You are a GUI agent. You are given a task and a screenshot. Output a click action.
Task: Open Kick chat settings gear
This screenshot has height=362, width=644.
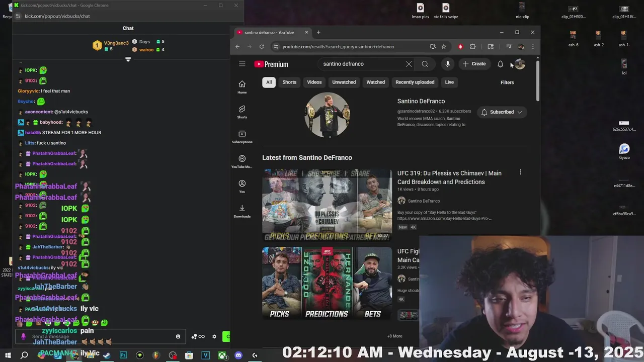click(x=214, y=336)
